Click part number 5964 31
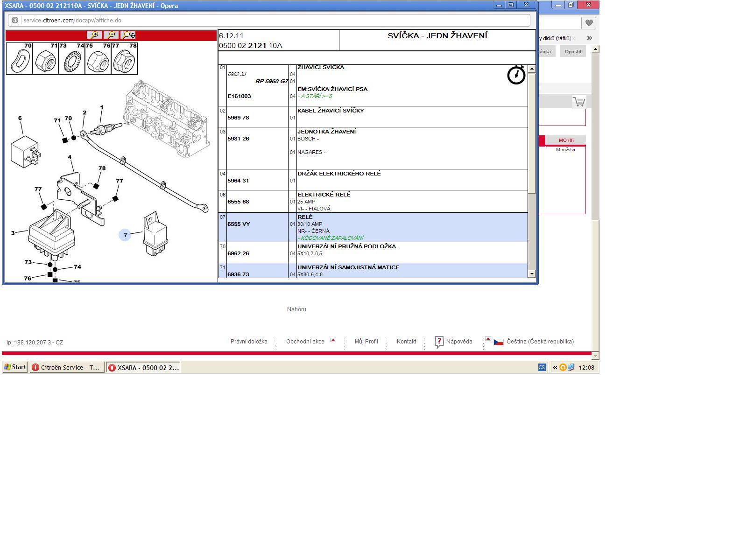 click(x=238, y=181)
